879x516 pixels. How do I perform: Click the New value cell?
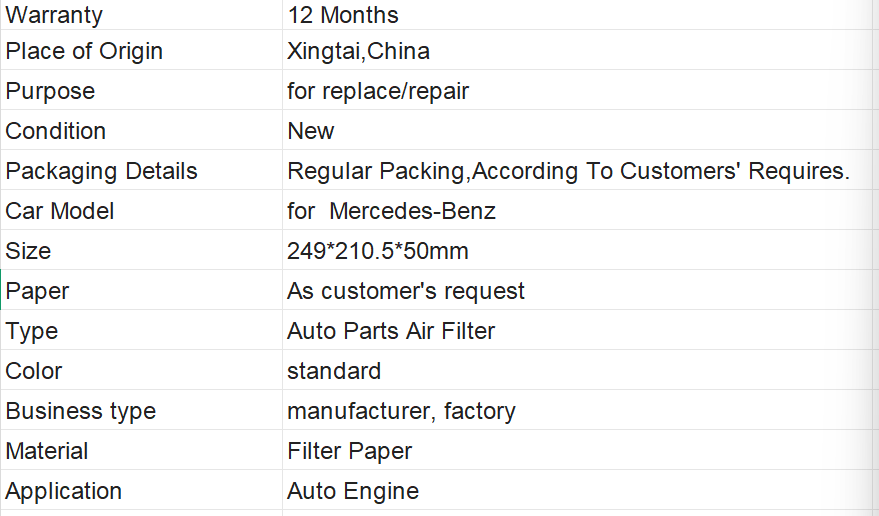[x=577, y=130]
